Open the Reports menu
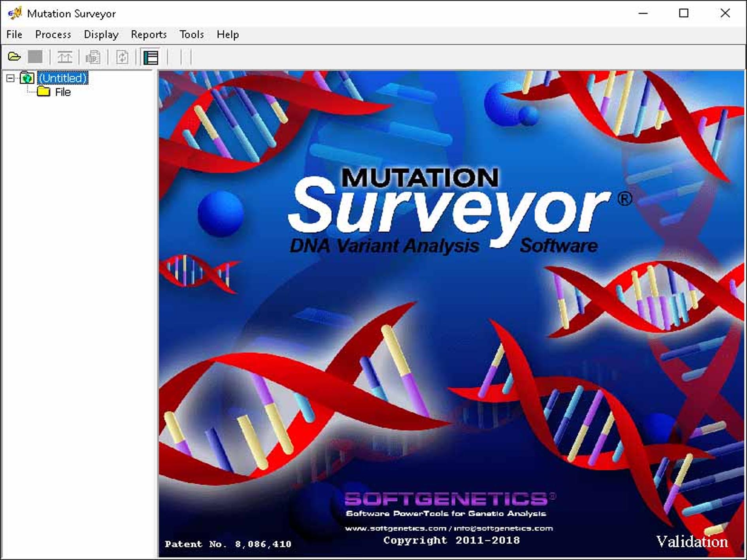The image size is (747, 560). [149, 35]
